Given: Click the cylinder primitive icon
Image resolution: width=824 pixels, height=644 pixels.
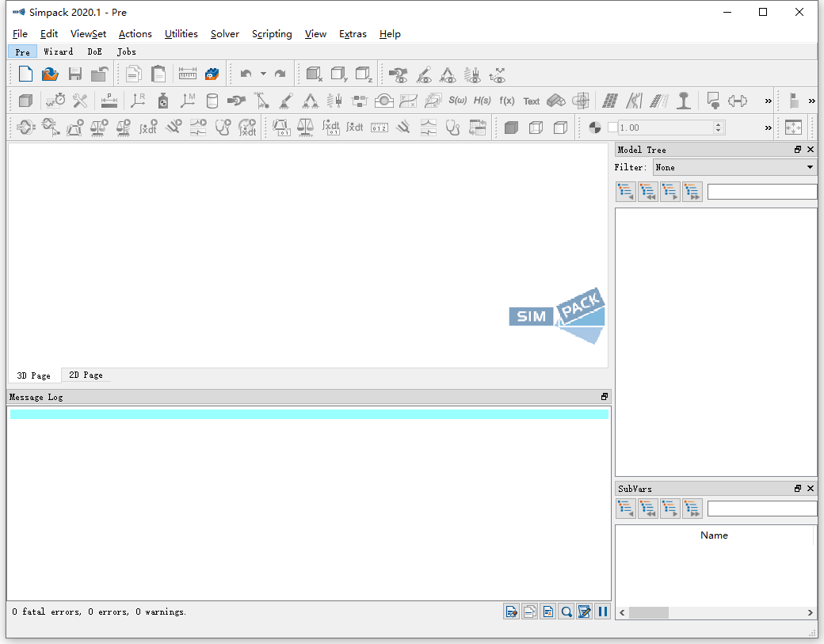Looking at the screenshot, I should click(x=212, y=101).
